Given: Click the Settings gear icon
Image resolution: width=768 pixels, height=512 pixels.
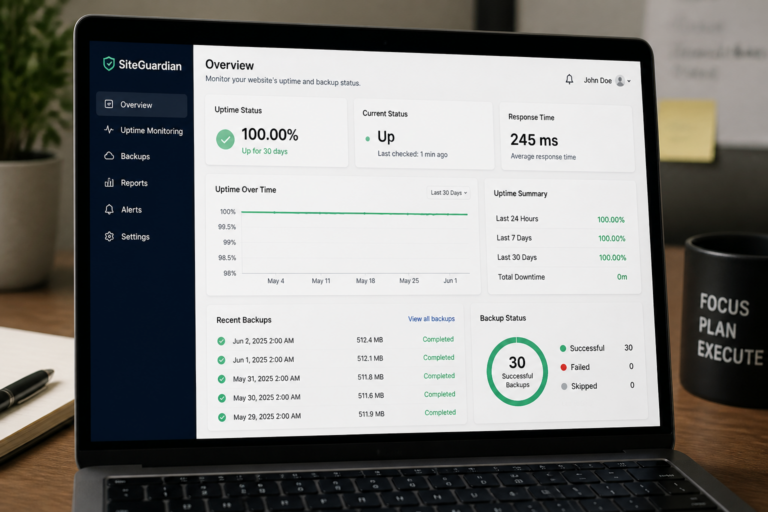Looking at the screenshot, I should click(x=109, y=236).
